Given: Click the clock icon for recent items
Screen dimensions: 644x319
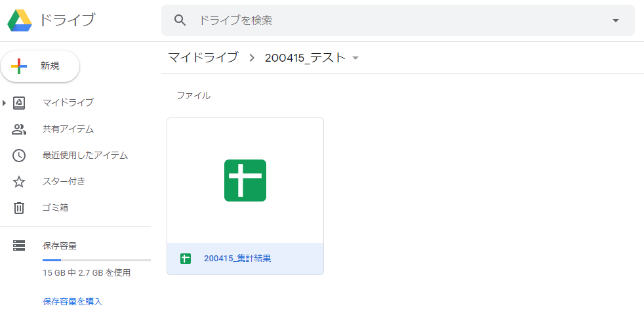Looking at the screenshot, I should tap(19, 156).
